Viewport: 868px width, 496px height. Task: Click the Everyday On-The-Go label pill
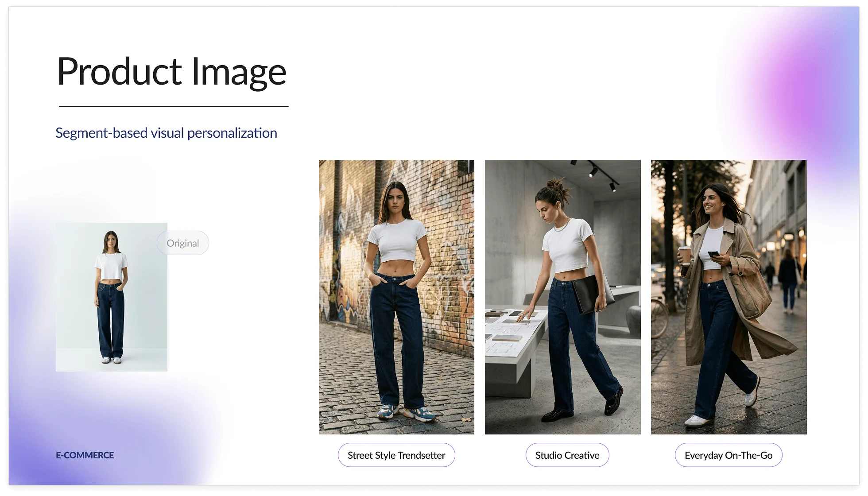(x=728, y=455)
